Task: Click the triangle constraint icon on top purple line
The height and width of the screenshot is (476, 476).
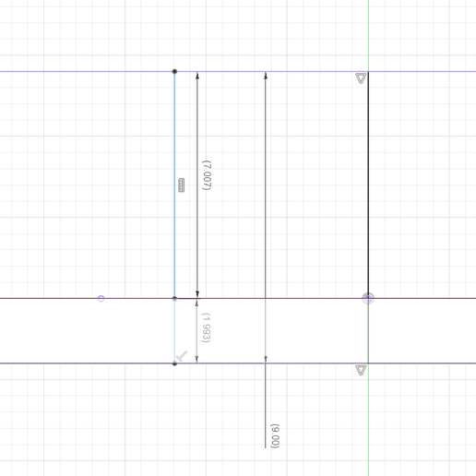Action: (361, 78)
